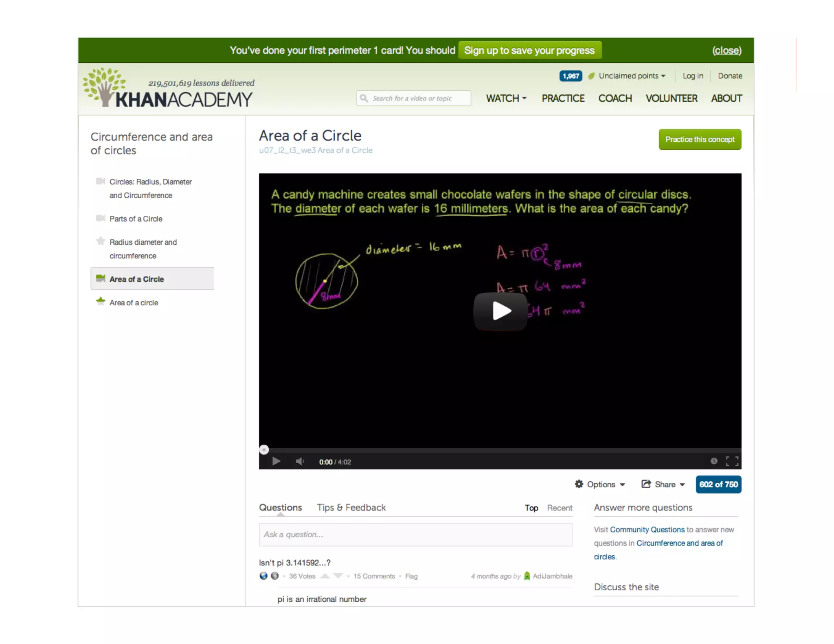Click Sign up to save your progress
Screen dimensions: 834x644
tap(529, 50)
